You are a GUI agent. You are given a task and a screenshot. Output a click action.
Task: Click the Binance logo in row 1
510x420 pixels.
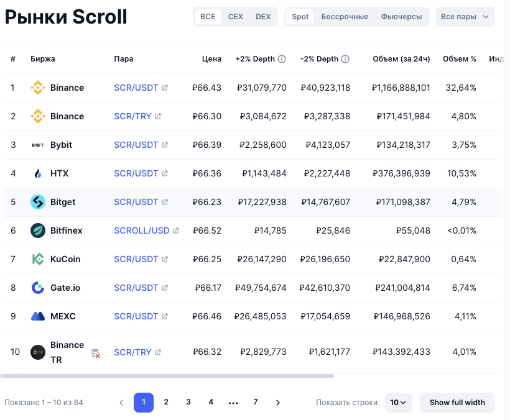click(38, 88)
